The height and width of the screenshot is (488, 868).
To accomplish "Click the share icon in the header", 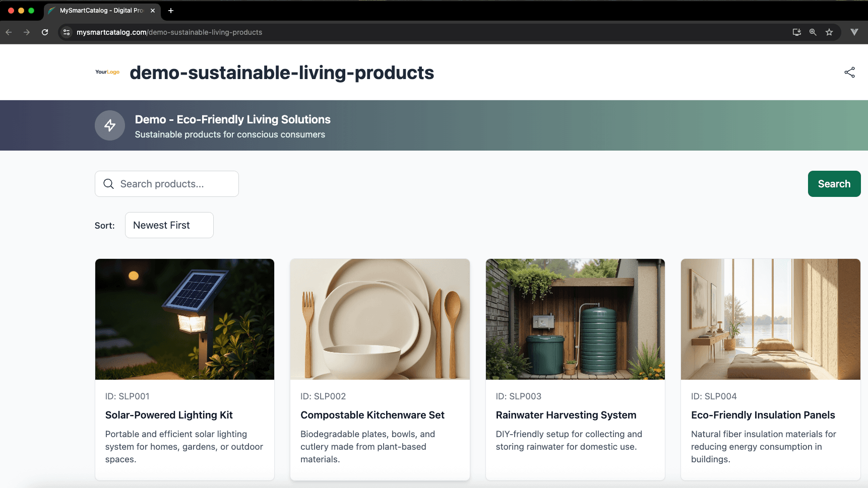I will click(x=849, y=73).
